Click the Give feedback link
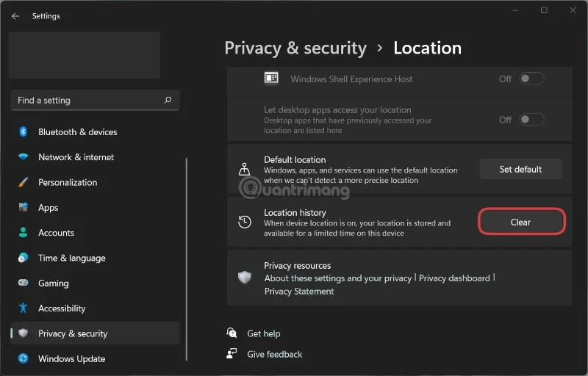Viewport: 588px width, 376px height. pyautogui.click(x=274, y=354)
